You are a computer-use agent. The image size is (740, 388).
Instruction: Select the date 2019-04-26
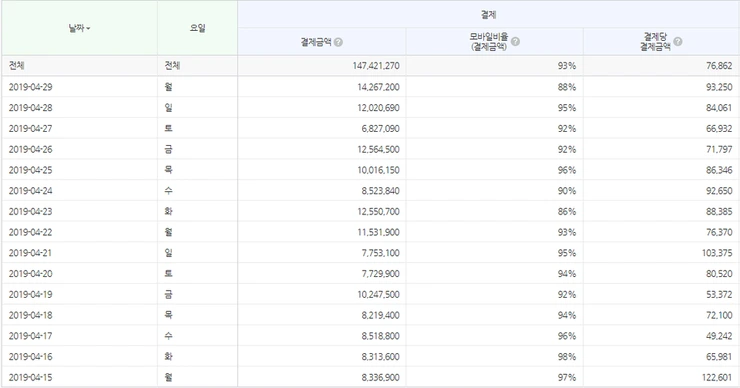pyautogui.click(x=30, y=149)
